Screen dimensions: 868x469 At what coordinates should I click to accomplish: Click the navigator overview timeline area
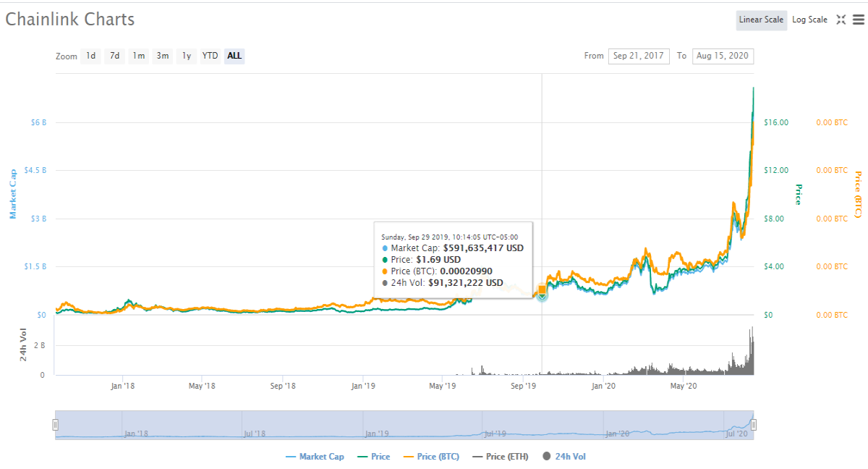[x=404, y=425]
